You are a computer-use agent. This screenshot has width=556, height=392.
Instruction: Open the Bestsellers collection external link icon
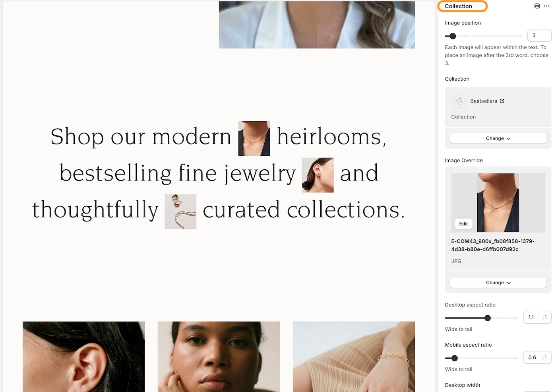[x=502, y=101]
